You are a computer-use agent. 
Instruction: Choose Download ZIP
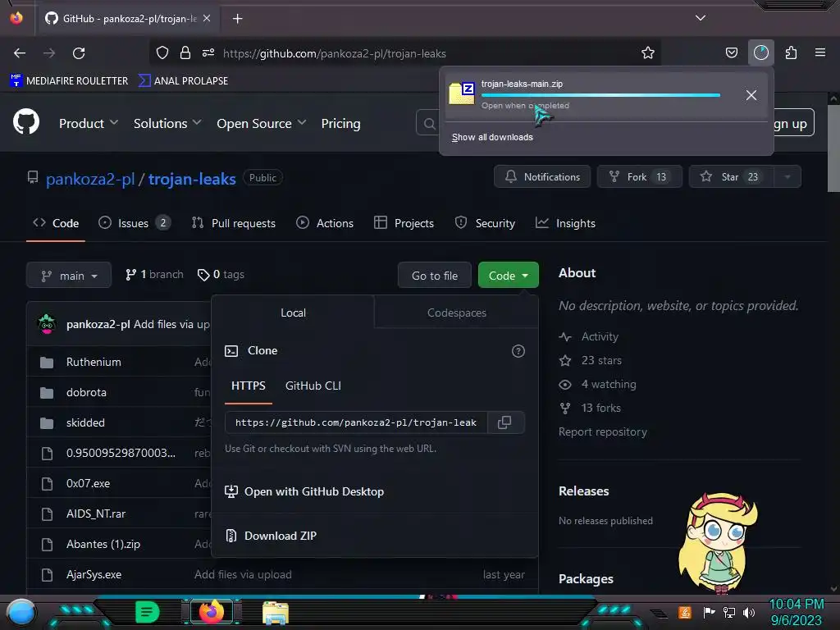[271, 536]
